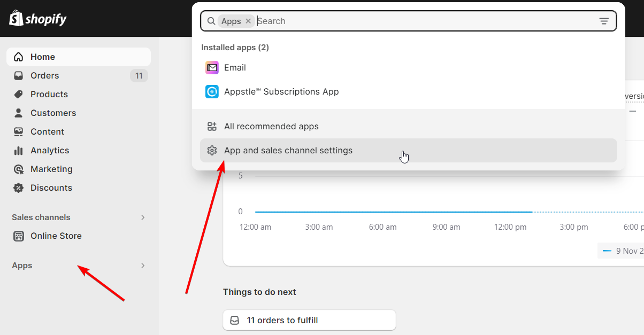Click the Email app icon
The image size is (644, 335).
(x=212, y=67)
